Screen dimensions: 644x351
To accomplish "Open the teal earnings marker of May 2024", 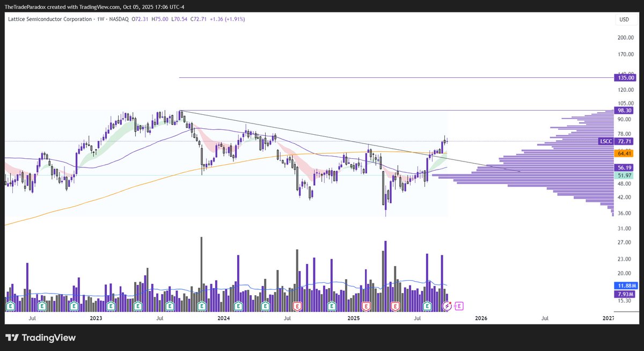I will [x=265, y=306].
